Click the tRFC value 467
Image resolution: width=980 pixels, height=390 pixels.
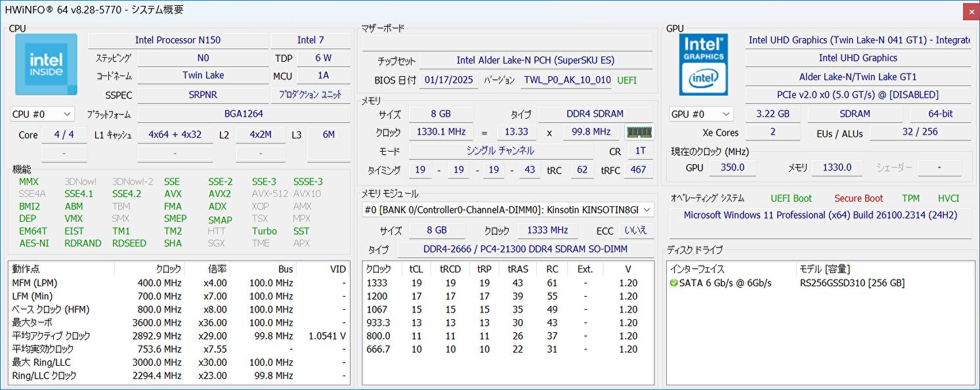click(638, 170)
